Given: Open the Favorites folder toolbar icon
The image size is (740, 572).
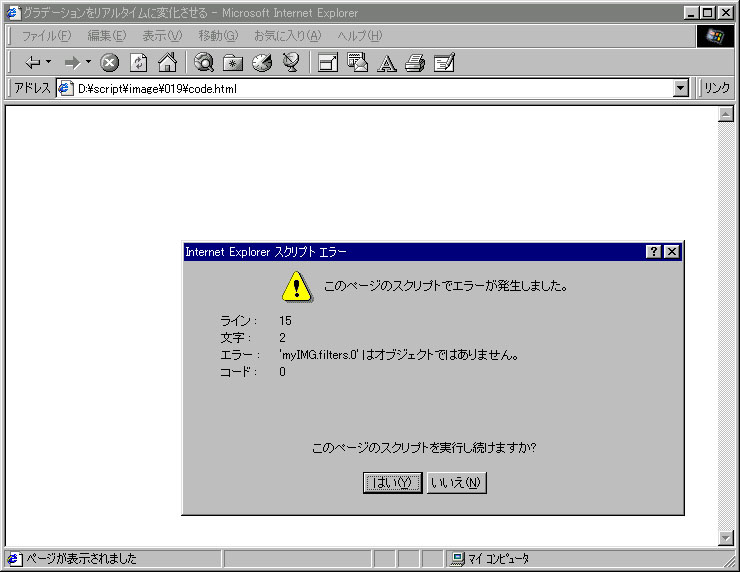Looking at the screenshot, I should pos(233,62).
